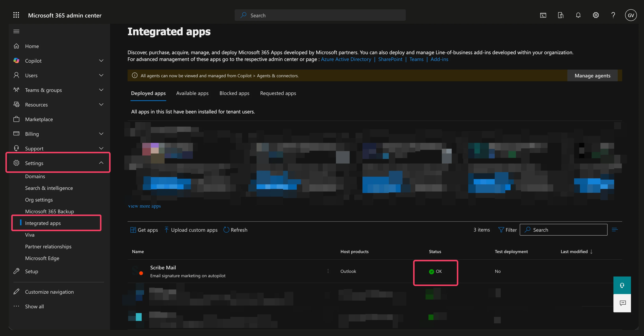This screenshot has height=336, width=644.
Task: Expand the Users section chevron
Action: click(x=101, y=75)
